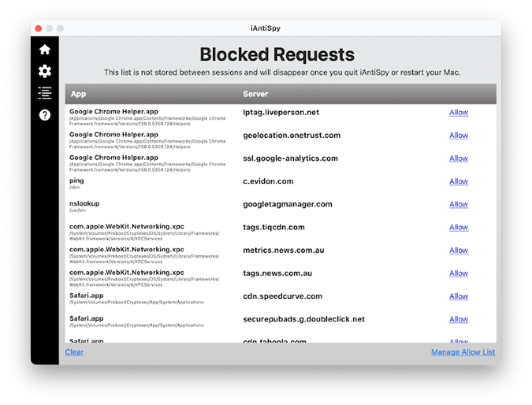Click the Blocked Requests heading
The width and height of the screenshot is (532, 405).
tap(277, 54)
